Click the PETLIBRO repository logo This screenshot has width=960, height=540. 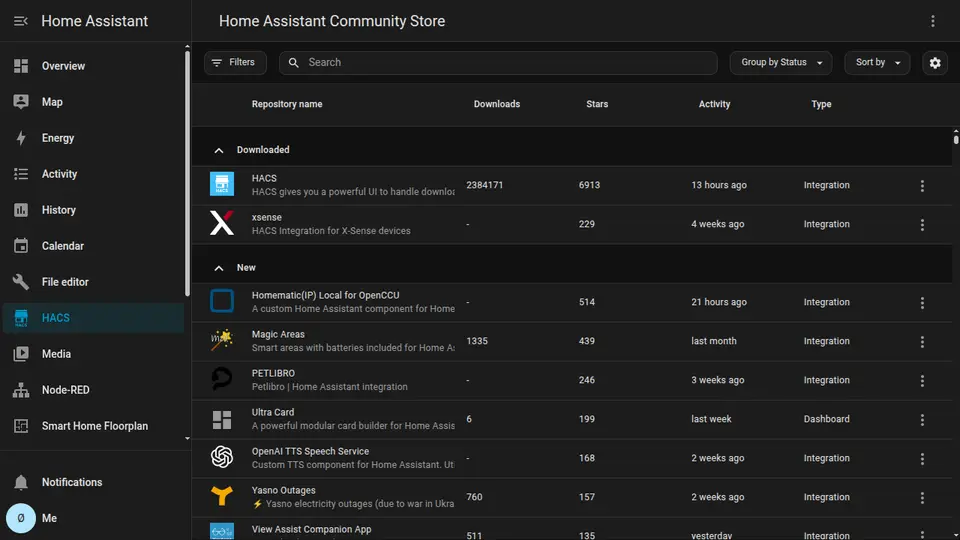click(x=222, y=380)
